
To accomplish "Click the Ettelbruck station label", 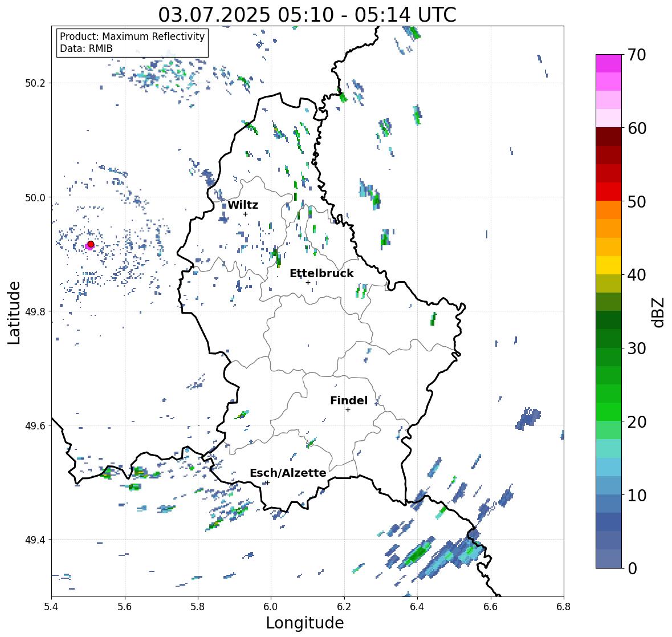I will (x=321, y=274).
